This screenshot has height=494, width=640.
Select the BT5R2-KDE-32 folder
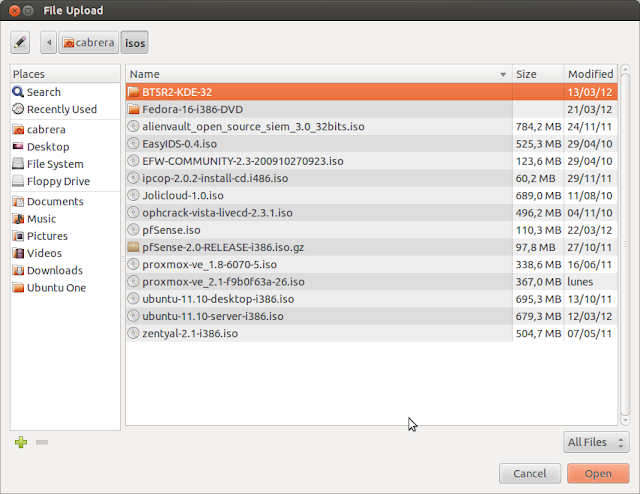(371, 92)
